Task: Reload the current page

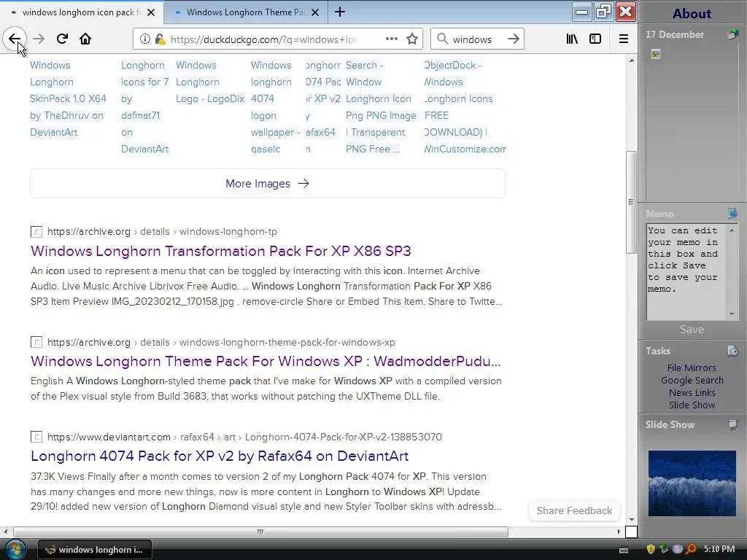Action: (62, 39)
